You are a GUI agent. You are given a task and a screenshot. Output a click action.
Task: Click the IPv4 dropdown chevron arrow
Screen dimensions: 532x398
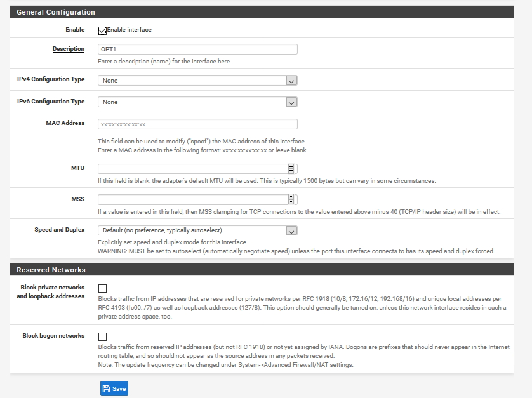[x=291, y=81]
